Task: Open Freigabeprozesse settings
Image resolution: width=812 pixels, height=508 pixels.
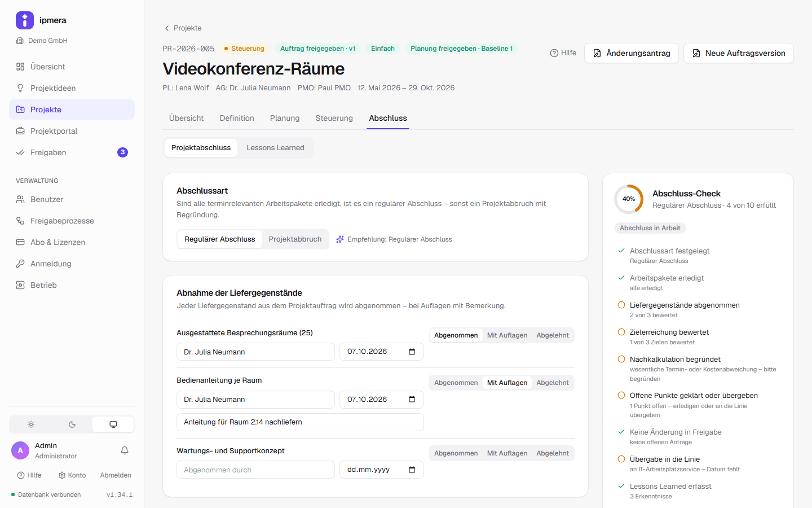Action: click(72, 221)
